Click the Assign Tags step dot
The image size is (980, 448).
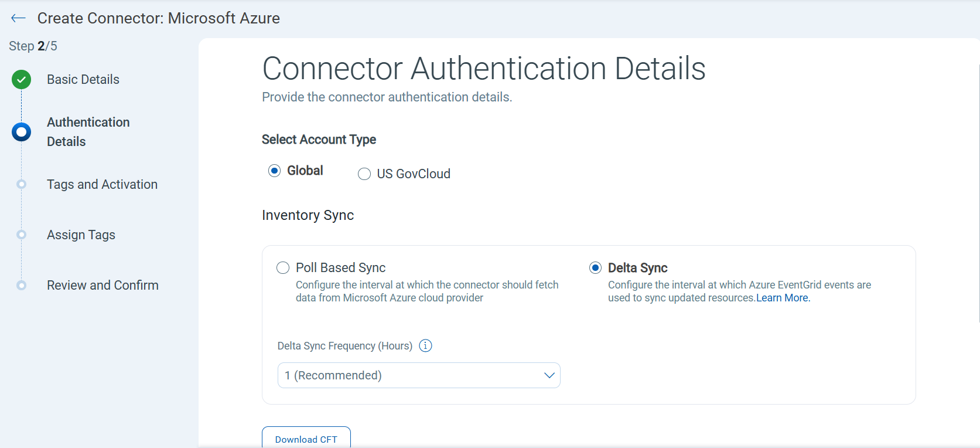pos(22,235)
